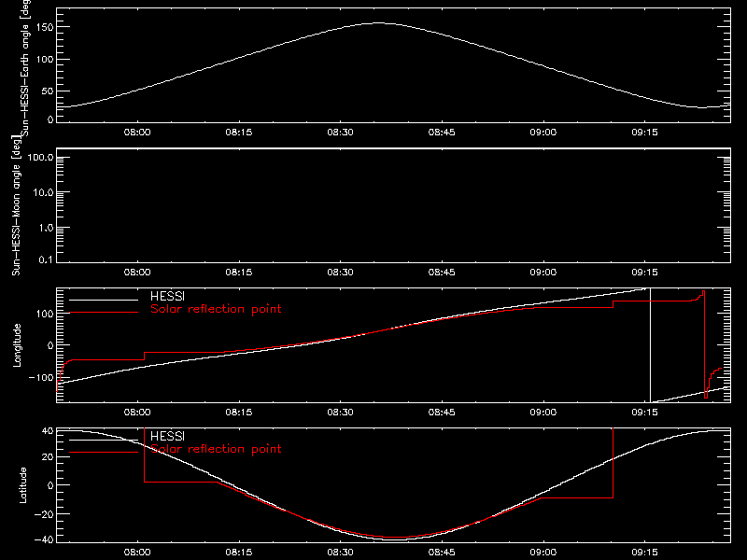Click tick '0.1' on Moon angle axis
Viewport: 747px width, 560px height.
pos(46,260)
